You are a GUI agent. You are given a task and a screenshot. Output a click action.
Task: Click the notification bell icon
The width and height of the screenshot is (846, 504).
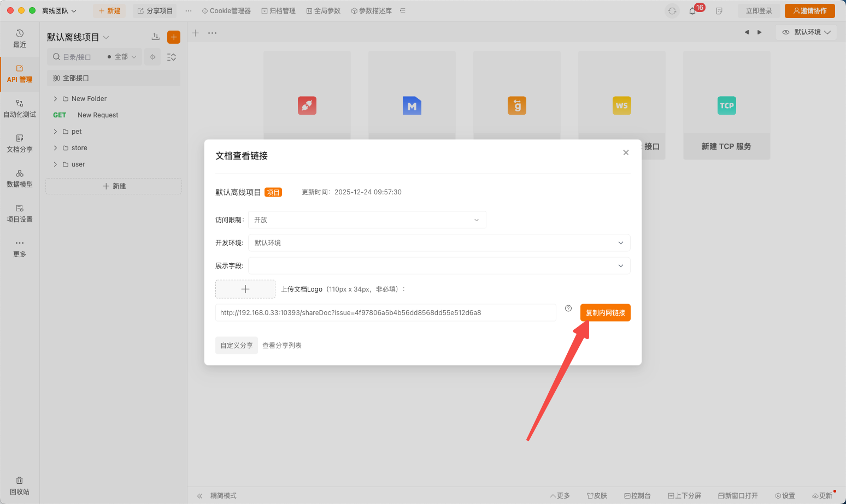(692, 11)
